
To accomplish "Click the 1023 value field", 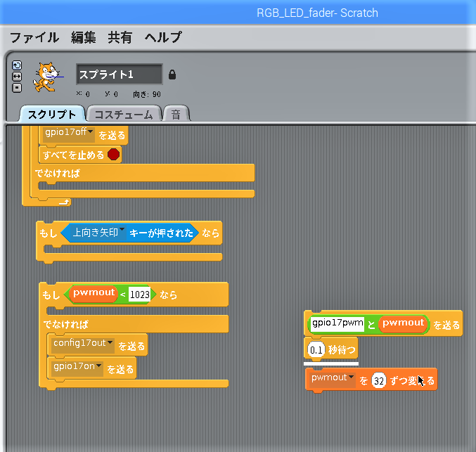I will coord(140,295).
